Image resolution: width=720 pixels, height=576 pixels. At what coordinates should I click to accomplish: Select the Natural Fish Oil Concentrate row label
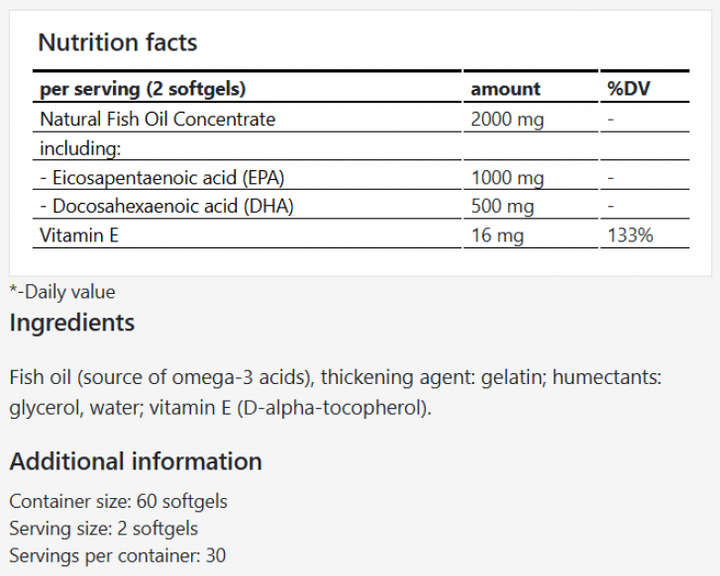point(157,120)
